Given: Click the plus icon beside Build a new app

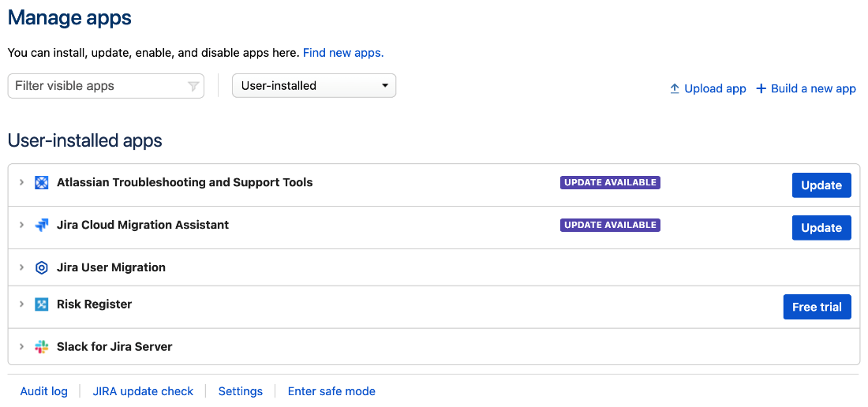Looking at the screenshot, I should coord(761,88).
